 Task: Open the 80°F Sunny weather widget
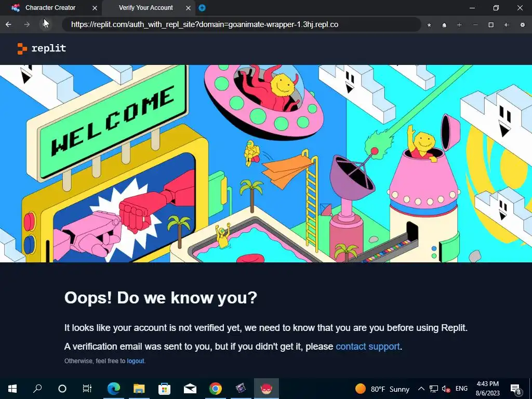(x=382, y=389)
